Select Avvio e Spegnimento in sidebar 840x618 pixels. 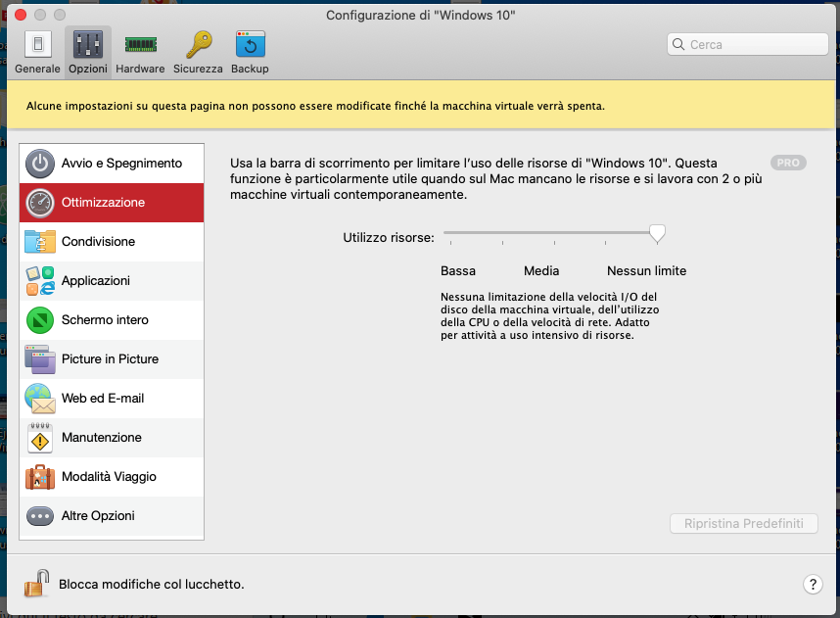112,164
